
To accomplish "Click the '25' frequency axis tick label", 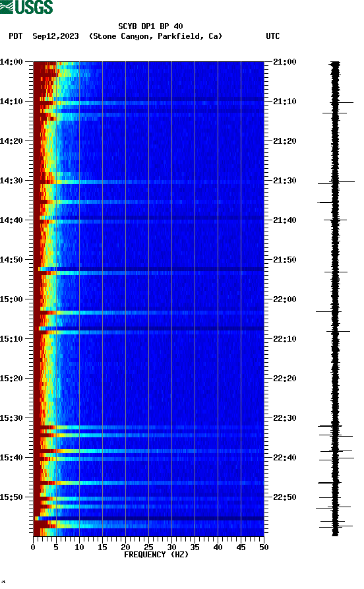I will [148, 547].
